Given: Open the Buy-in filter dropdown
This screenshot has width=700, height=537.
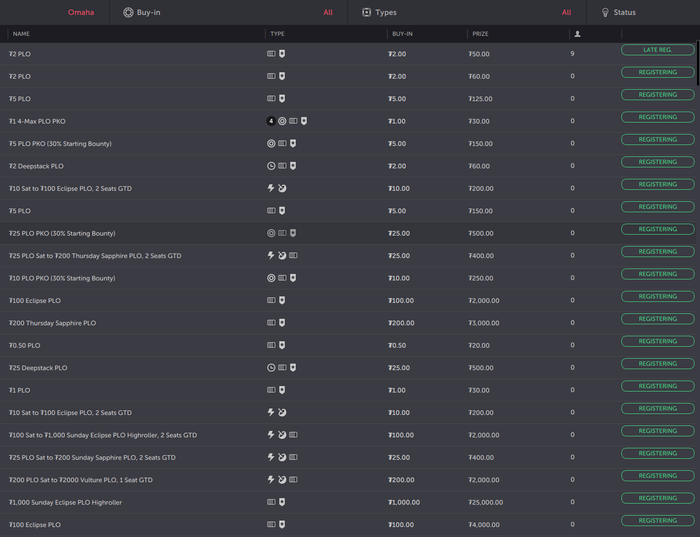Looking at the screenshot, I should [x=230, y=12].
